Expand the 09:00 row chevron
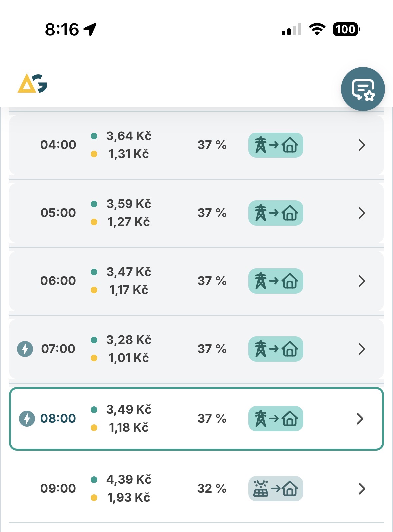 (362, 489)
